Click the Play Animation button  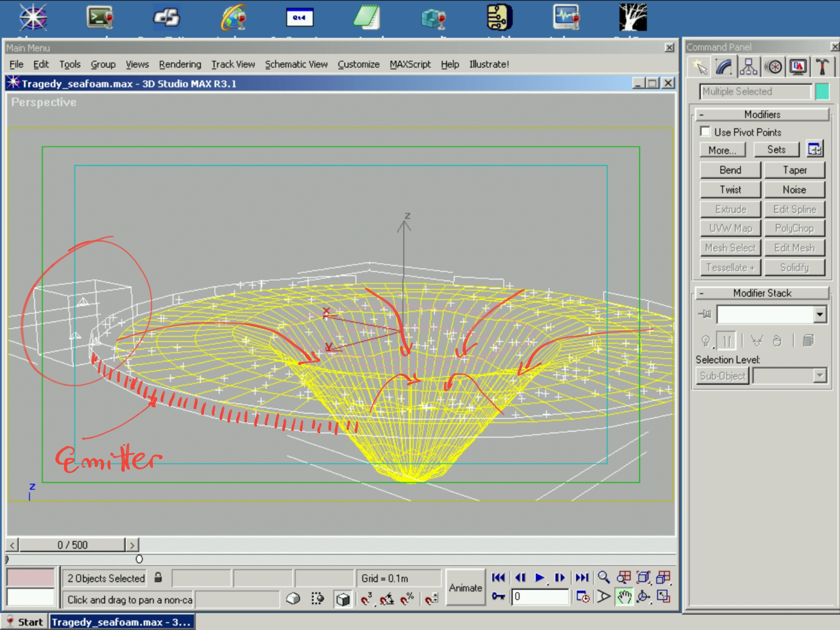click(x=540, y=577)
